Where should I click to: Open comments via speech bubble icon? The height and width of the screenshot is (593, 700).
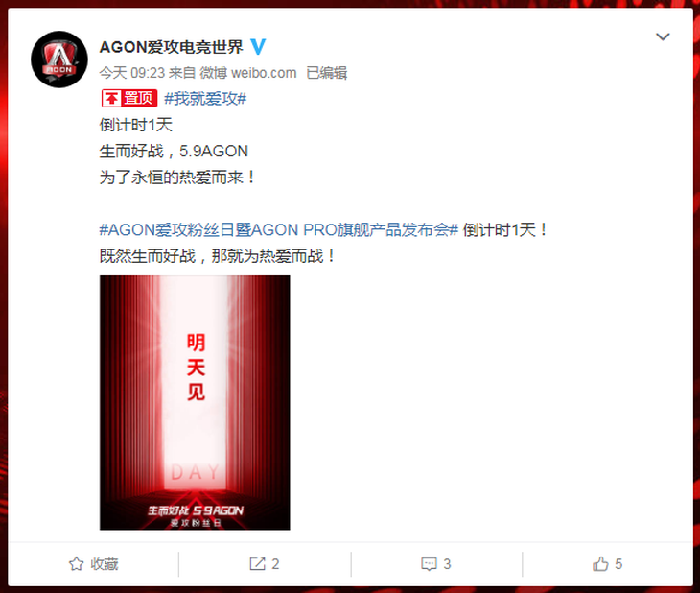(429, 564)
